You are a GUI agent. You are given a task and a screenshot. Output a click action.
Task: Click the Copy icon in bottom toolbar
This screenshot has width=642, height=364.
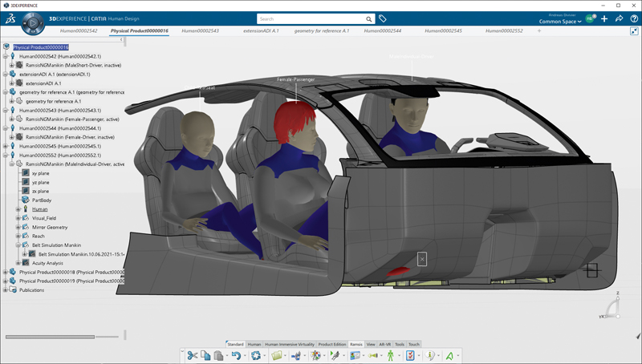205,355
